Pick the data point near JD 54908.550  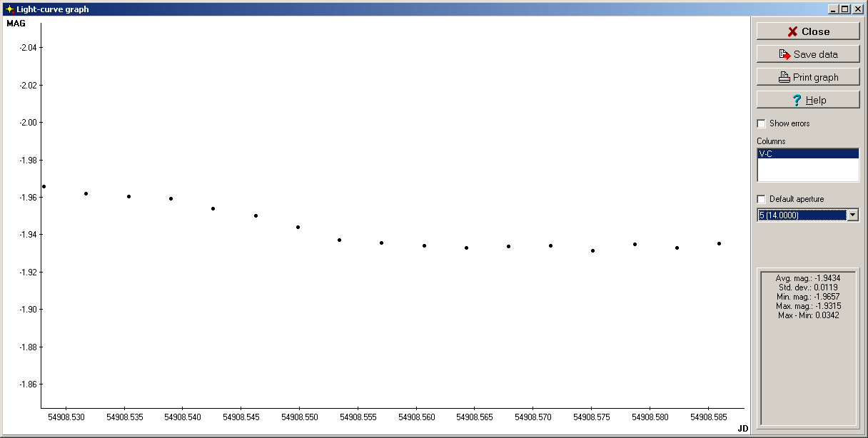(x=298, y=227)
